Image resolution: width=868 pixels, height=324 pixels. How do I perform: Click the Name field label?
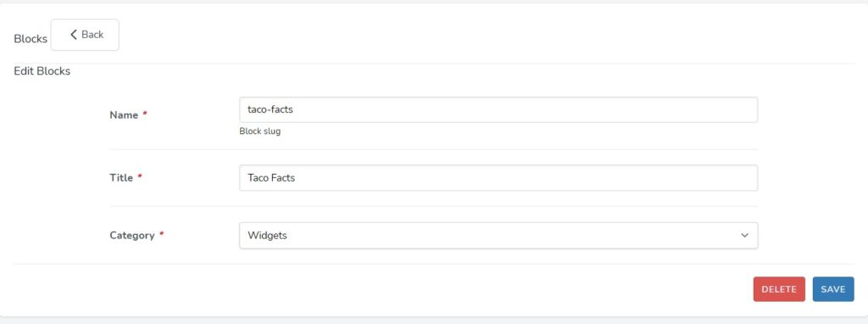coord(124,115)
